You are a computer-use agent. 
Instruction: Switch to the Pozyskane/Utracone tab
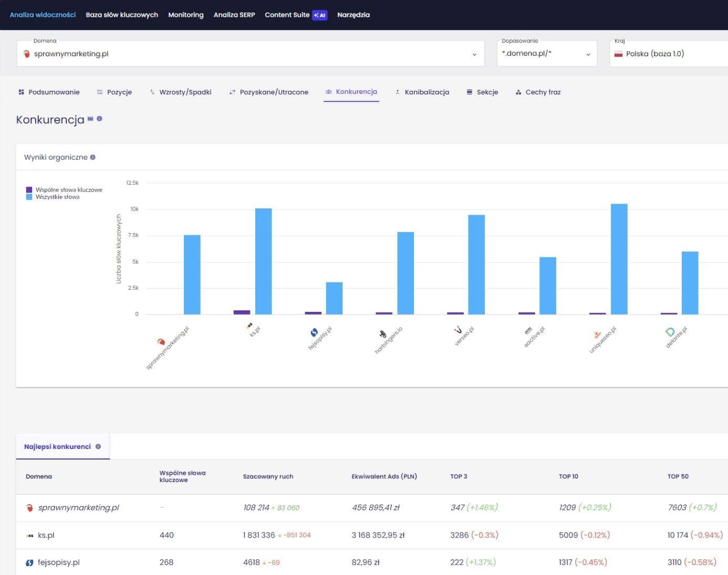point(268,92)
